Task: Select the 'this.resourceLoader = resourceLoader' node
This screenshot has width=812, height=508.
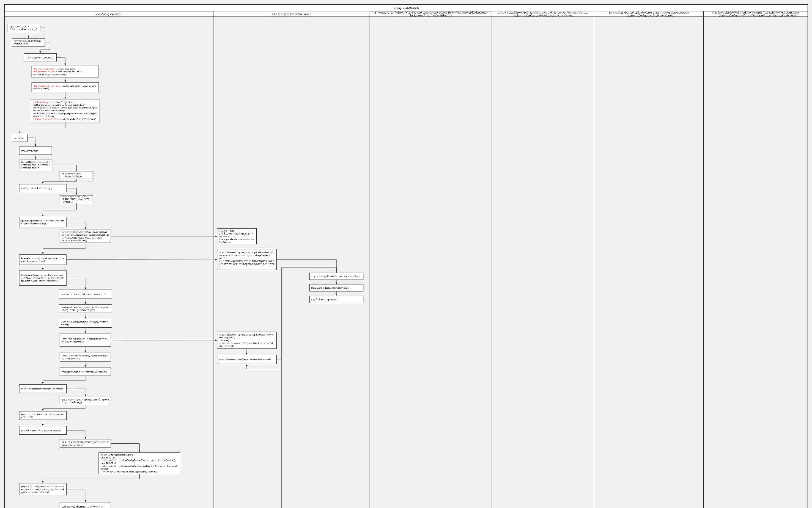Action: [65, 72]
